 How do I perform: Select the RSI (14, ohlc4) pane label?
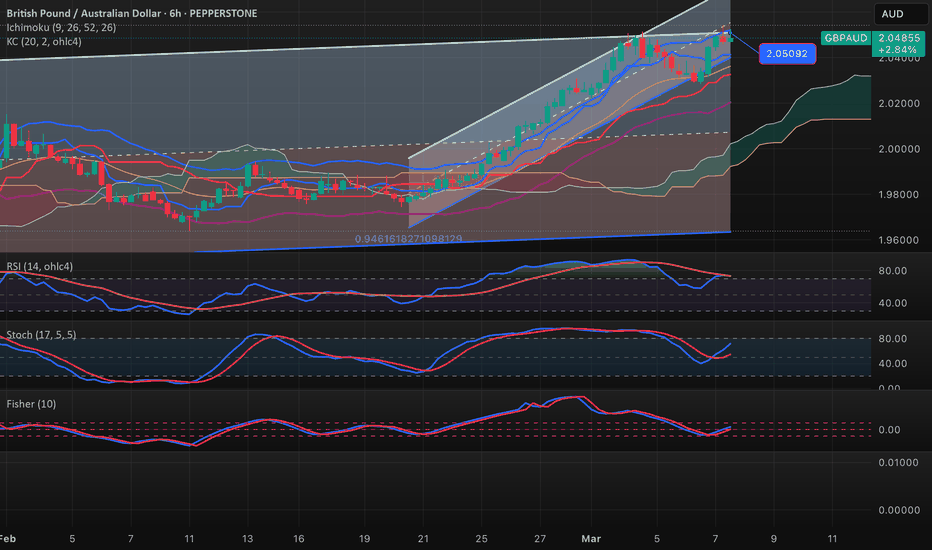[40, 266]
